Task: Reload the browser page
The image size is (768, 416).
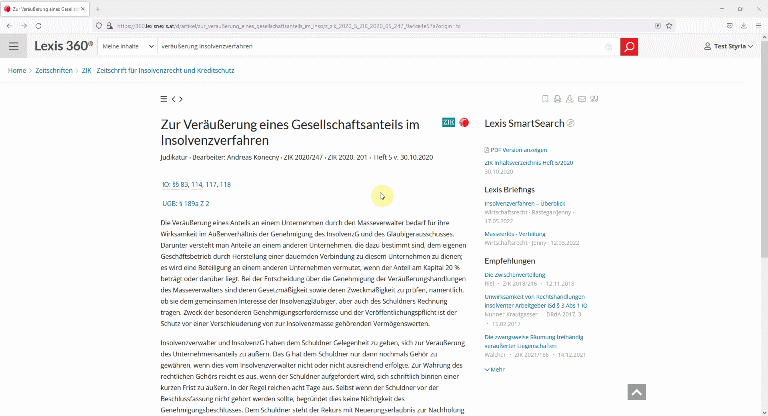Action: pos(38,25)
